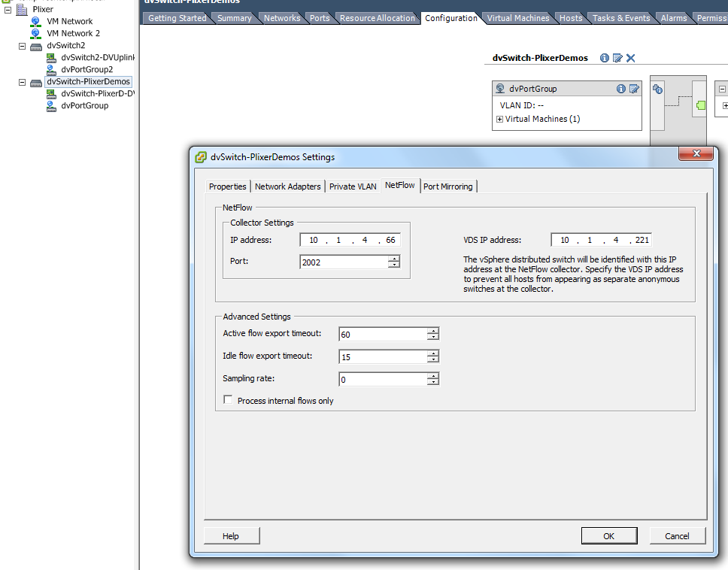Close the dvSwitch-PlixerDemos Settings dialog
The height and width of the screenshot is (570, 728).
[x=696, y=153]
